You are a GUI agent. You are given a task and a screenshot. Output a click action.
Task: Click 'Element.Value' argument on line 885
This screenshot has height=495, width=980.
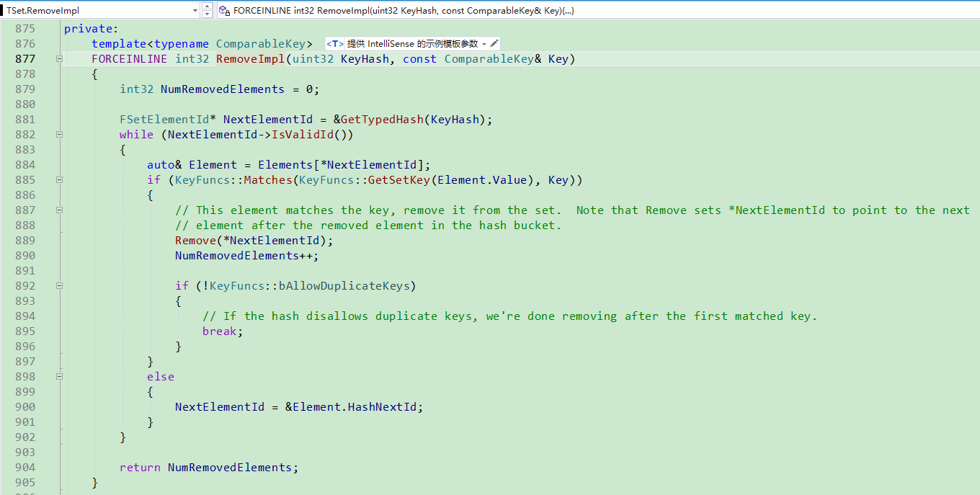click(482, 180)
